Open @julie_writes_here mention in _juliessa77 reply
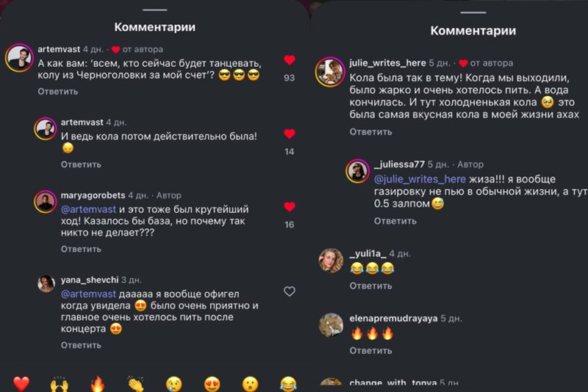Viewport: 588px width, 392px height. point(420,179)
